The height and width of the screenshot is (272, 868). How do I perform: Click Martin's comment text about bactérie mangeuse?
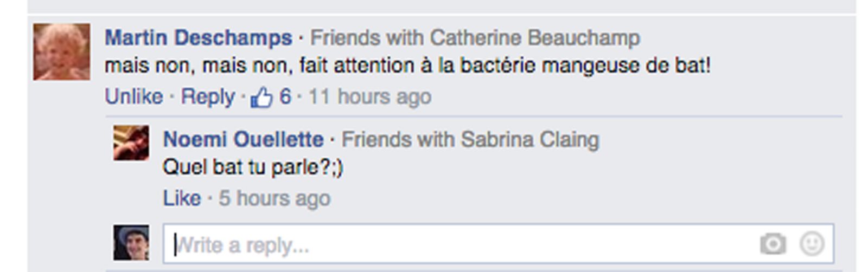[x=407, y=66]
